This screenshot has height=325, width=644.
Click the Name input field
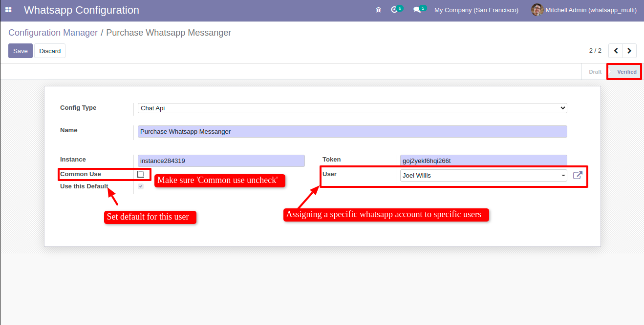pyautogui.click(x=352, y=131)
